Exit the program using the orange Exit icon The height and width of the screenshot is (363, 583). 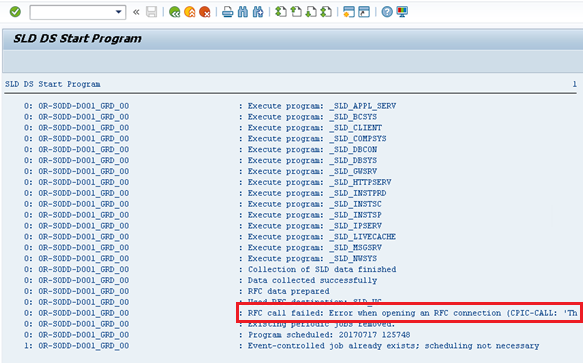pos(190,12)
